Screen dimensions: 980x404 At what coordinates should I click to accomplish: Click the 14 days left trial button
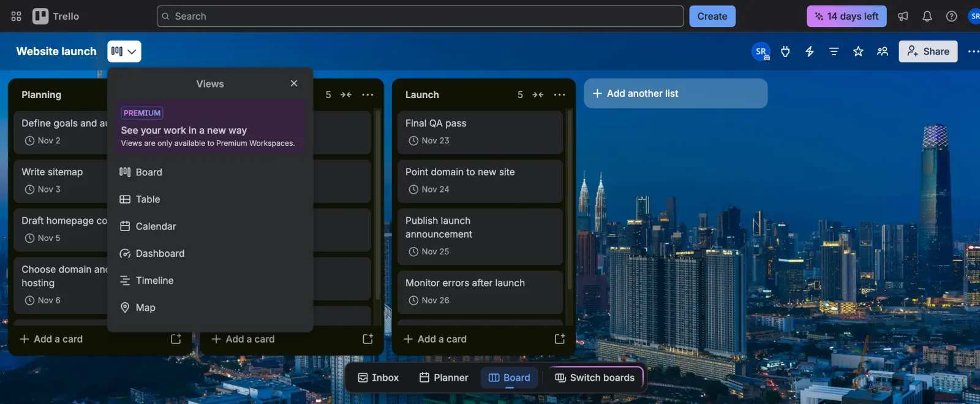coord(846,17)
